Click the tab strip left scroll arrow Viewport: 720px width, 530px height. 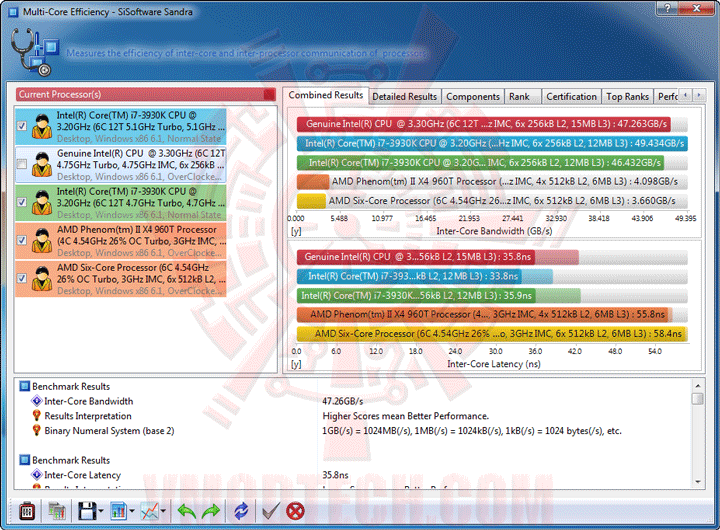point(686,95)
